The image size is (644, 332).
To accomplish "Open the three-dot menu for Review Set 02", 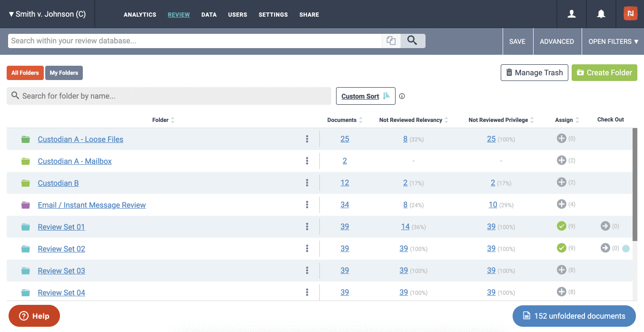I will 307,249.
